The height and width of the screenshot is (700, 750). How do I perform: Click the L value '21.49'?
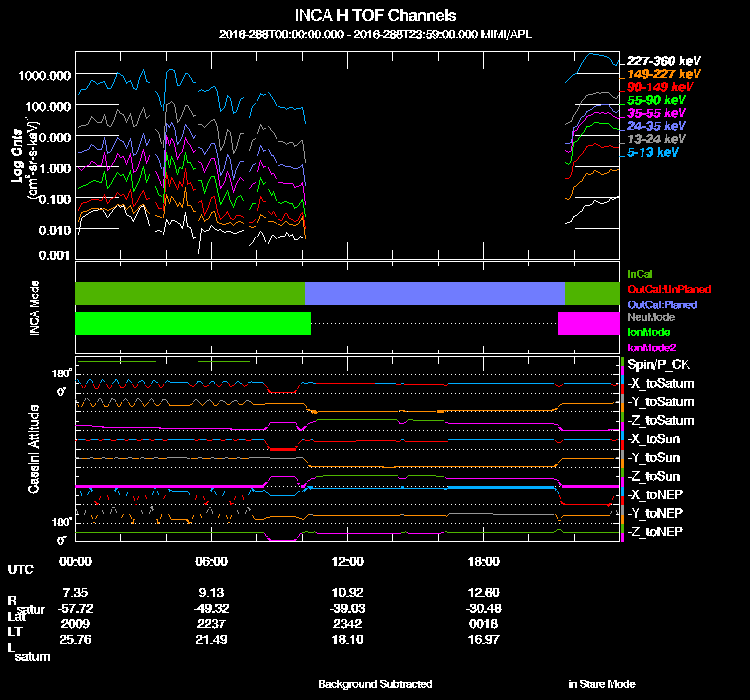pyautogui.click(x=211, y=640)
